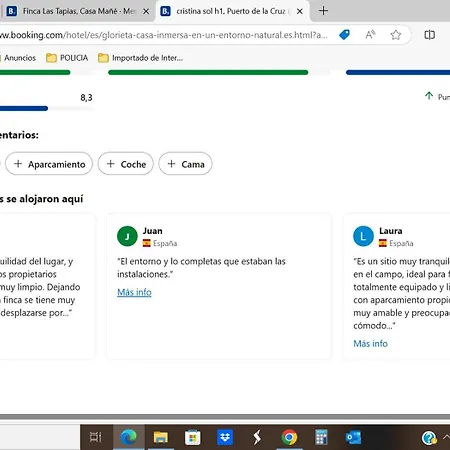The width and height of the screenshot is (450, 450).
Task: Open Más info under Juan's review
Action: 134,292
